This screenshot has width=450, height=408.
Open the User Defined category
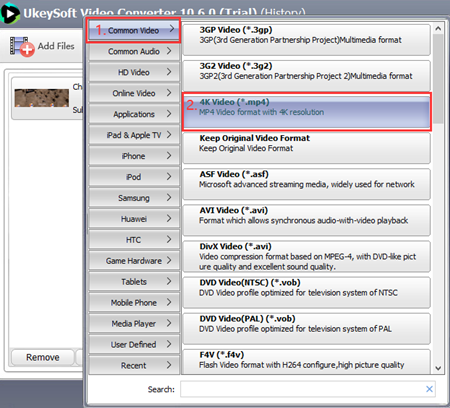(x=134, y=345)
